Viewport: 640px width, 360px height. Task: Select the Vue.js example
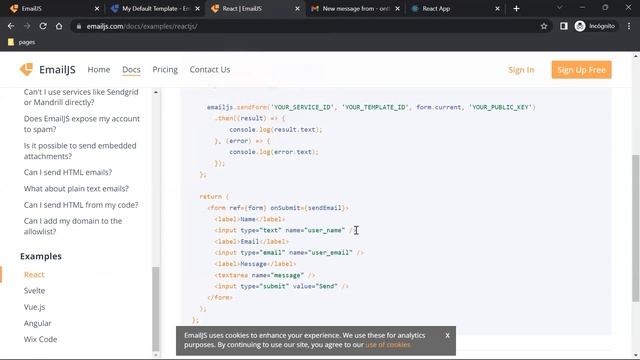tap(34, 307)
